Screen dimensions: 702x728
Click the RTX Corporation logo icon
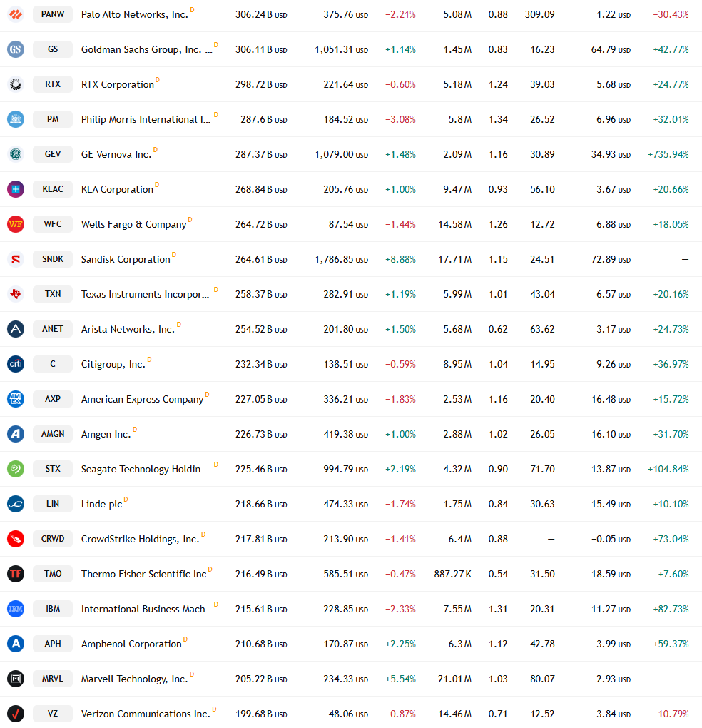click(16, 84)
